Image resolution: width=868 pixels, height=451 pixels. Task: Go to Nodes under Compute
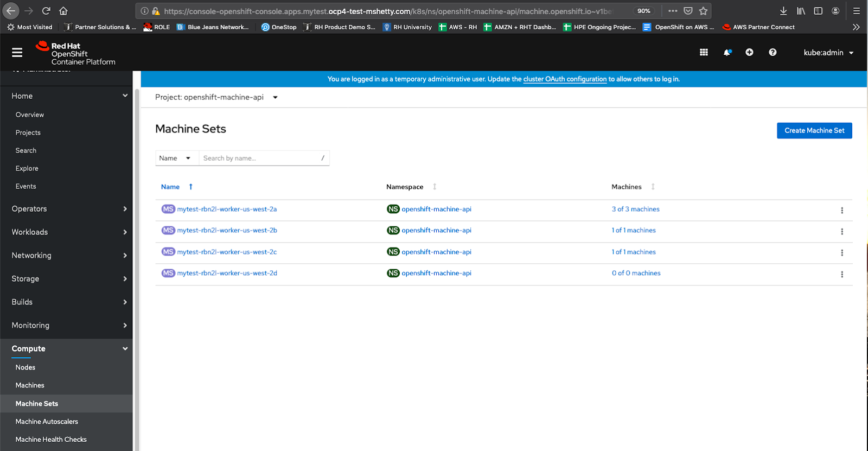25,367
